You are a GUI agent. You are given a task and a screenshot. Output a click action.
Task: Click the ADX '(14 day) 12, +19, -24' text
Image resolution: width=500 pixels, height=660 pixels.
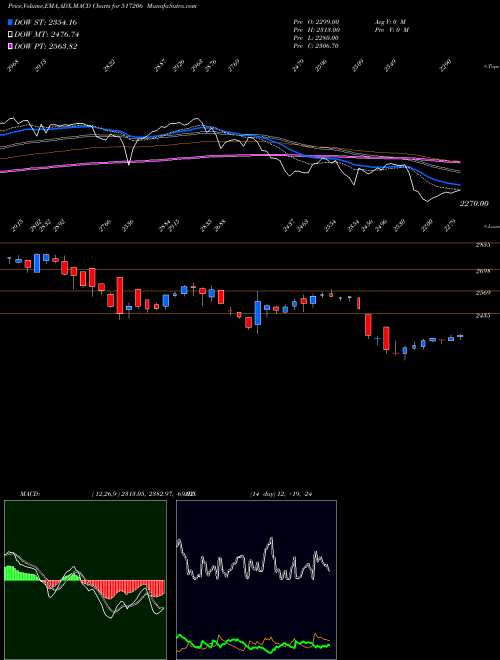tap(281, 494)
